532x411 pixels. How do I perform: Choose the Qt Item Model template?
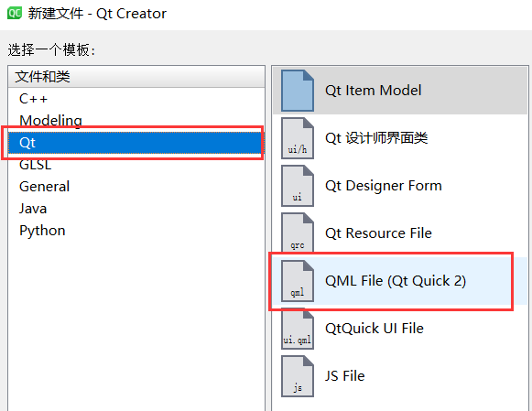[x=400, y=91]
